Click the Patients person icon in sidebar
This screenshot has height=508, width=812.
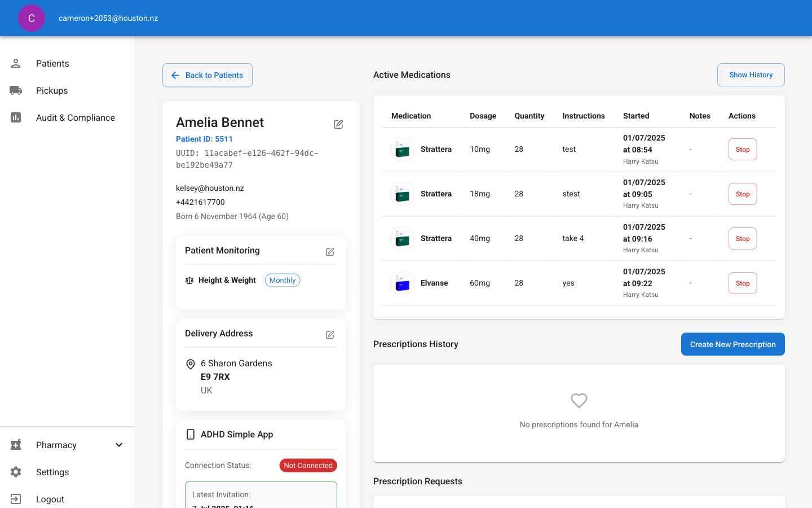click(16, 63)
